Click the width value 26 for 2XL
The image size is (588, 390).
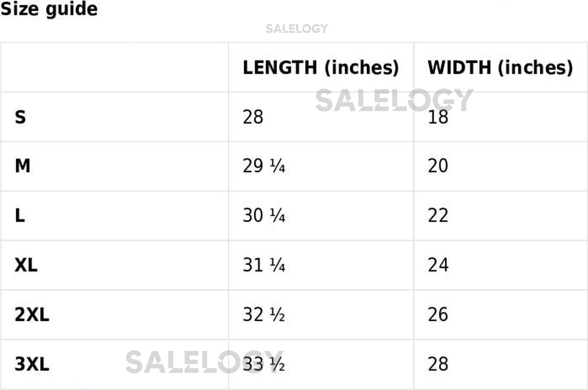tap(438, 315)
